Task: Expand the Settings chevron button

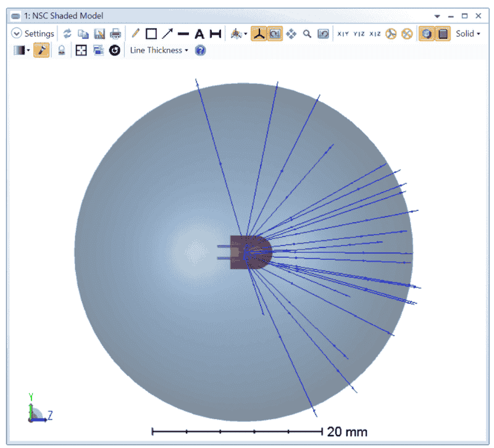Action: pyautogui.click(x=17, y=33)
